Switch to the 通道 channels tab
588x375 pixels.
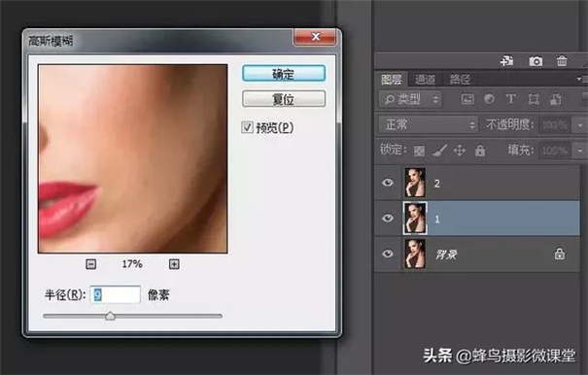pos(426,79)
